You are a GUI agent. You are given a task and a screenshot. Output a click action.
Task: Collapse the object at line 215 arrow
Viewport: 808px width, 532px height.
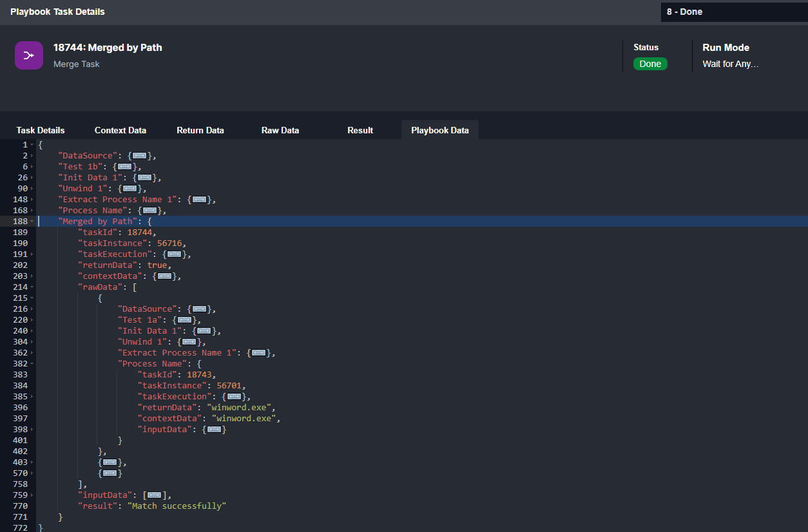[x=32, y=298]
